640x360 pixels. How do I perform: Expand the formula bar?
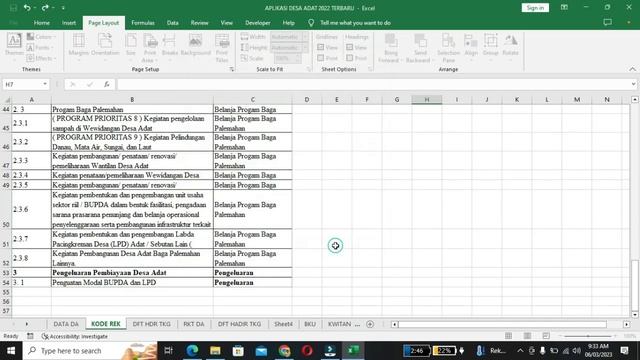click(633, 84)
